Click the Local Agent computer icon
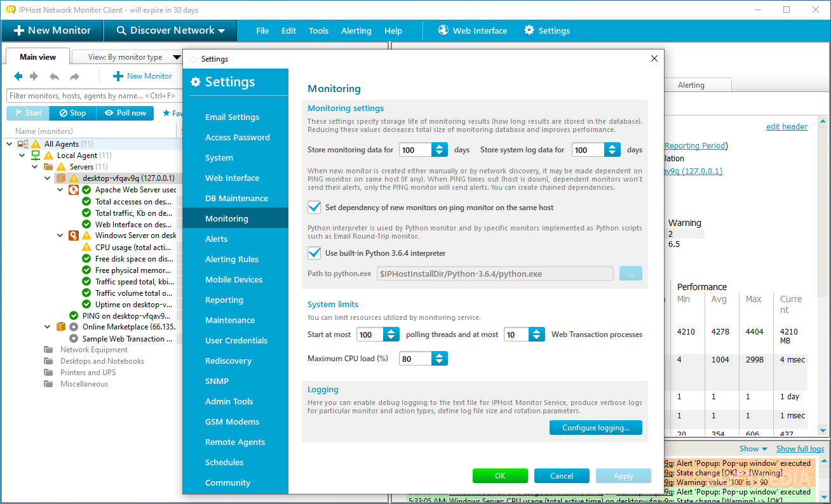Viewport: 831px width, 504px height. [36, 156]
